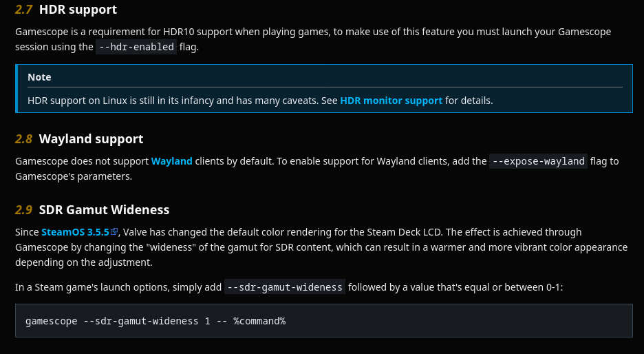The image size is (644, 354).
Task: Click the 2.9 section number
Action: pos(24,209)
